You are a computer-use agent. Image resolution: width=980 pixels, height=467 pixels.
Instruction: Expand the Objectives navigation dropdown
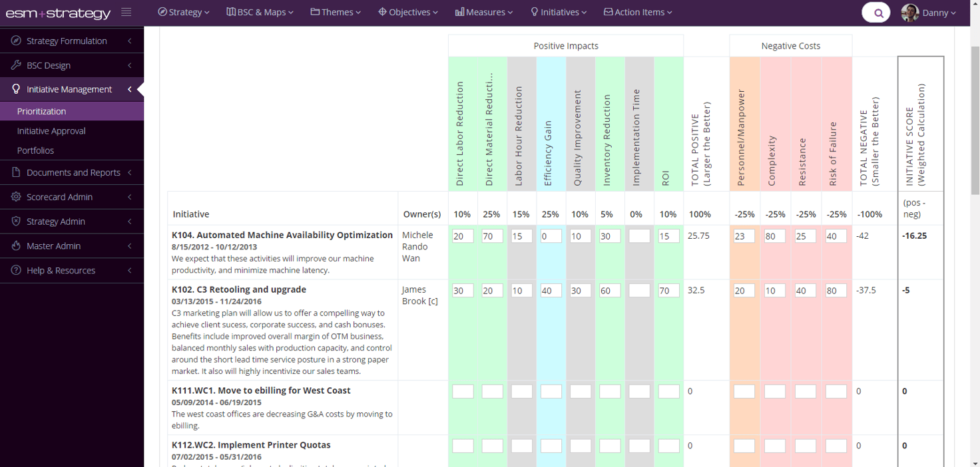[x=407, y=11]
